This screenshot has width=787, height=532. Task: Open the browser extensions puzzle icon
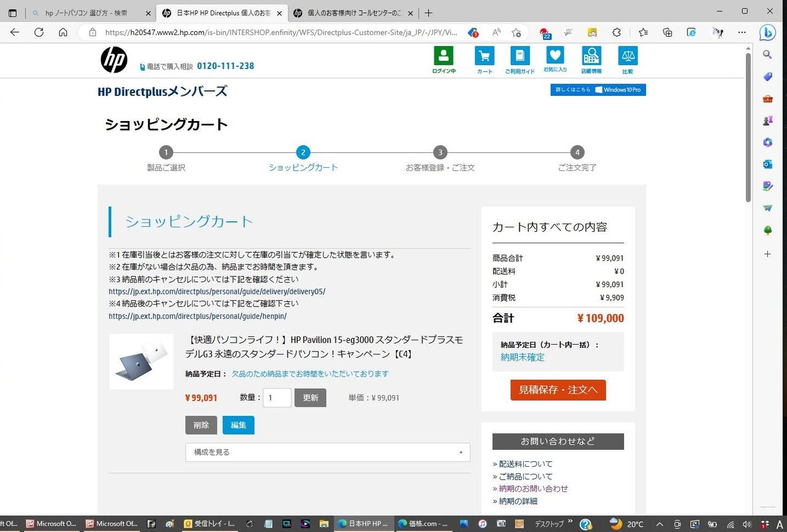617,33
